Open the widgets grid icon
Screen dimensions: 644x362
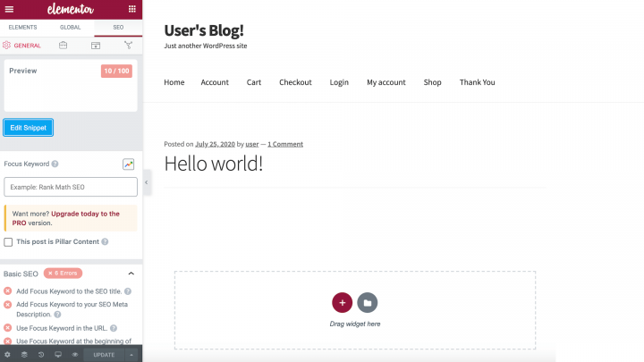point(131,9)
